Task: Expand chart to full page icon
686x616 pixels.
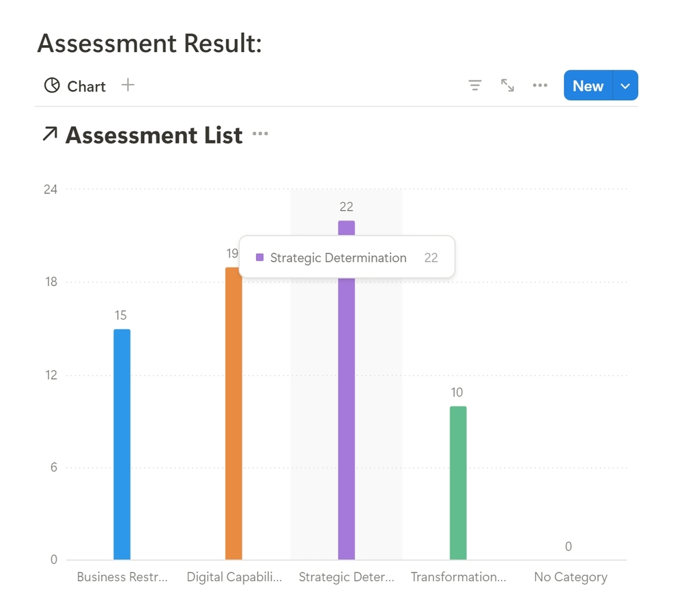Action: point(507,85)
